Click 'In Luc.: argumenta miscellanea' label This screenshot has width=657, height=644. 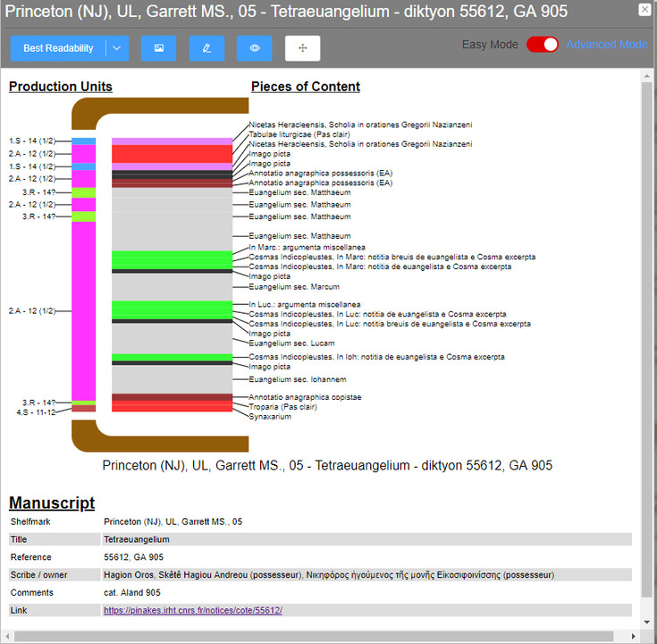coord(305,304)
